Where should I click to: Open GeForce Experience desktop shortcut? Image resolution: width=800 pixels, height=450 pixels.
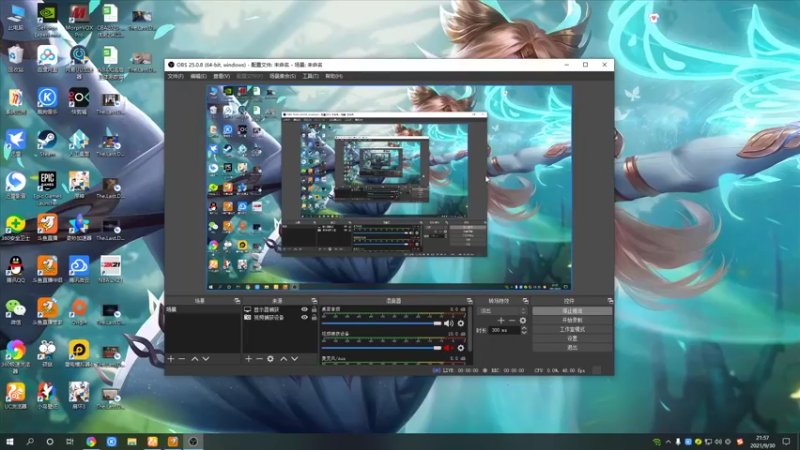click(x=47, y=19)
